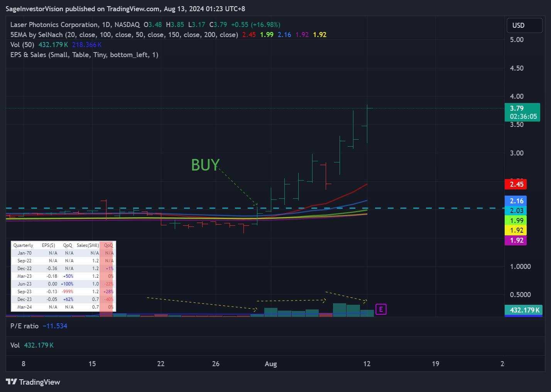551x392 pixels.
Task: Click the Volume value 432.179K in legend
Action: click(53, 45)
